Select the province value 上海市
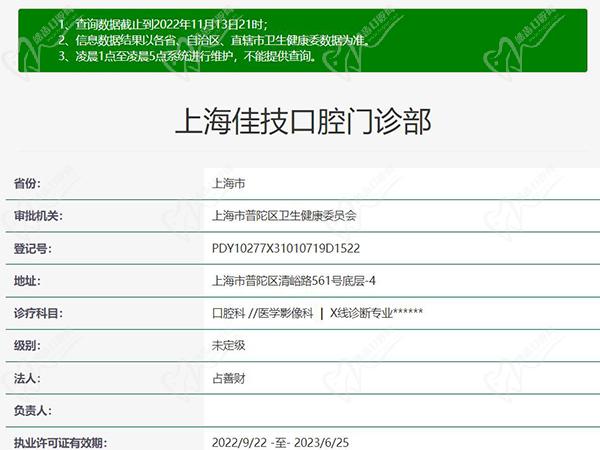 point(229,184)
